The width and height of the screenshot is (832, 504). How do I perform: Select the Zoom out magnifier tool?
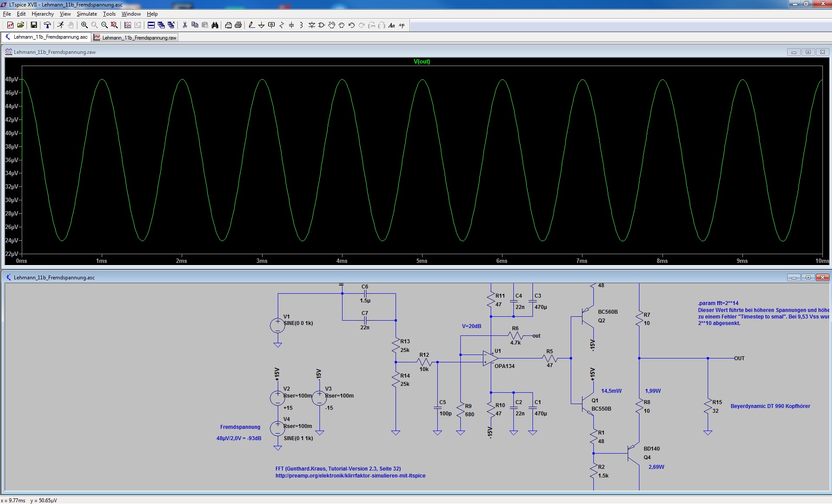point(104,25)
